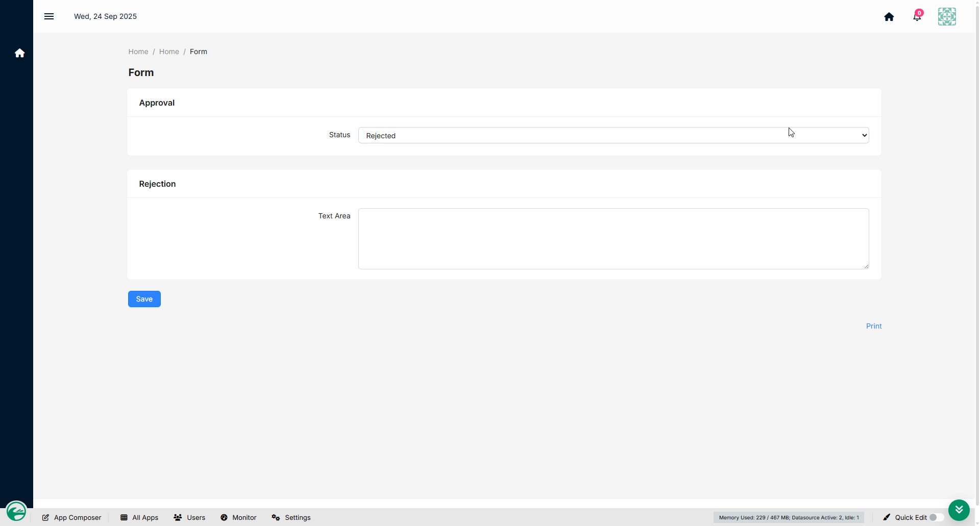Screen dimensions: 980x526
Task: Open the notifications bell
Action: tap(917, 16)
